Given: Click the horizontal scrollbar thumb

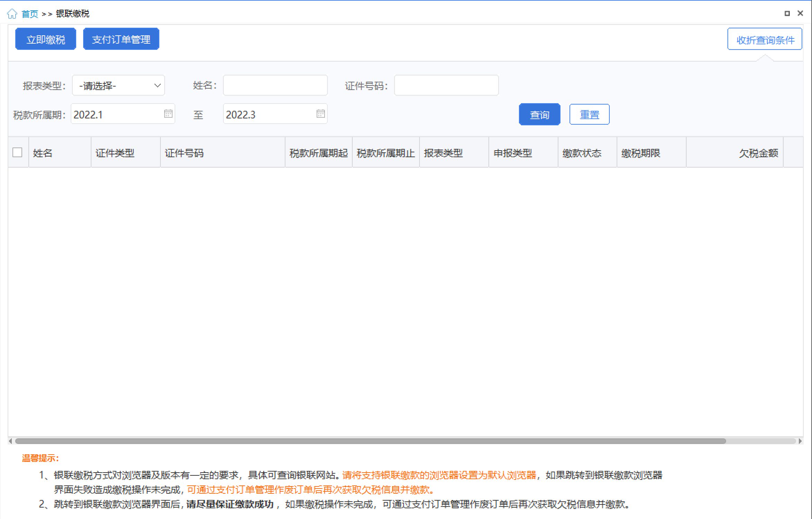Looking at the screenshot, I should (370, 441).
